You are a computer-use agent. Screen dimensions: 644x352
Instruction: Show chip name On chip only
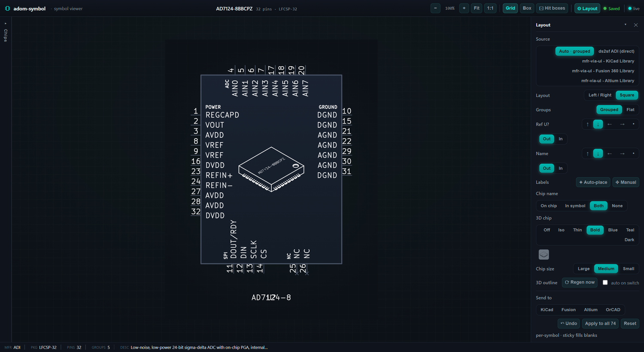pyautogui.click(x=549, y=206)
